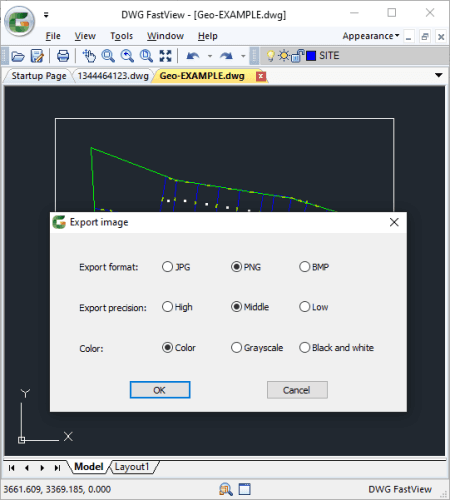This screenshot has height=500, width=450.
Task: Toggle the layer on/off lightbulb icon
Action: (x=270, y=56)
